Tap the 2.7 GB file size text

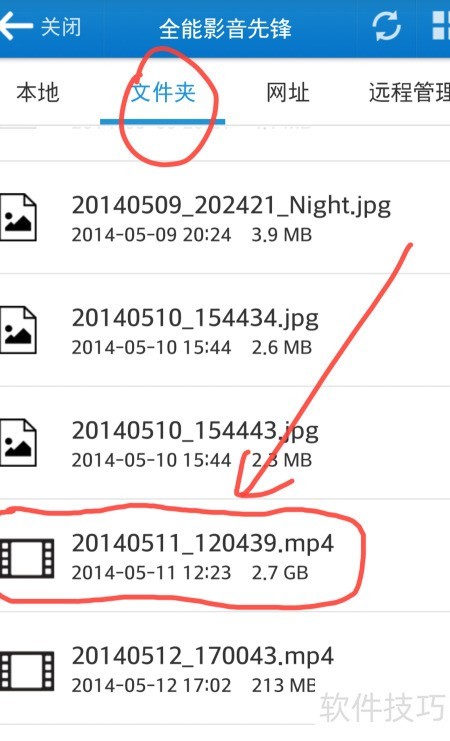pyautogui.click(x=280, y=572)
